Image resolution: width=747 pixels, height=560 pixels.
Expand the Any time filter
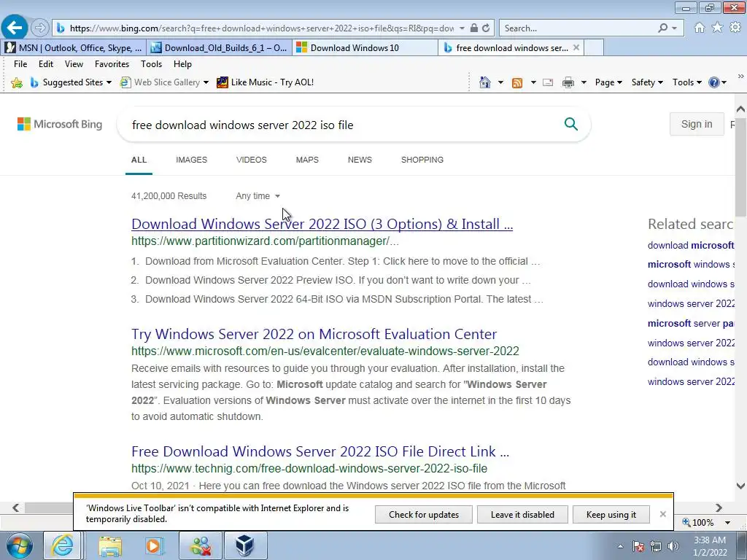pyautogui.click(x=258, y=195)
